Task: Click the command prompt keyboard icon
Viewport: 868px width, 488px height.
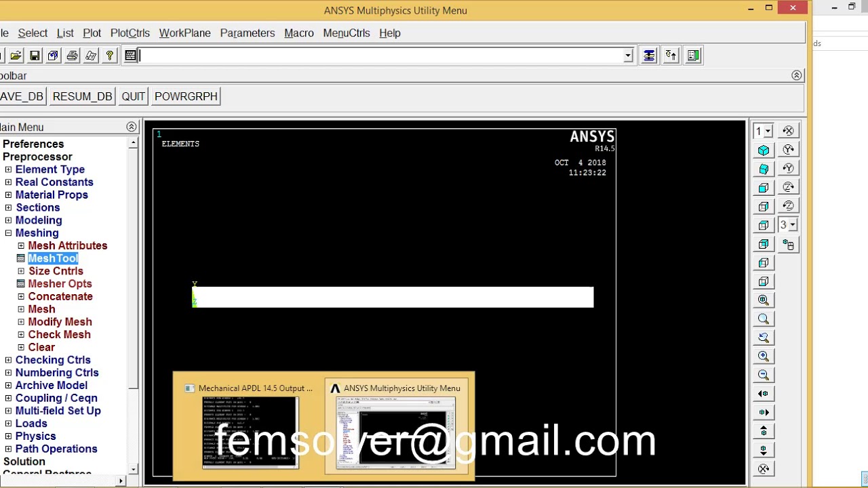Action: pyautogui.click(x=131, y=56)
